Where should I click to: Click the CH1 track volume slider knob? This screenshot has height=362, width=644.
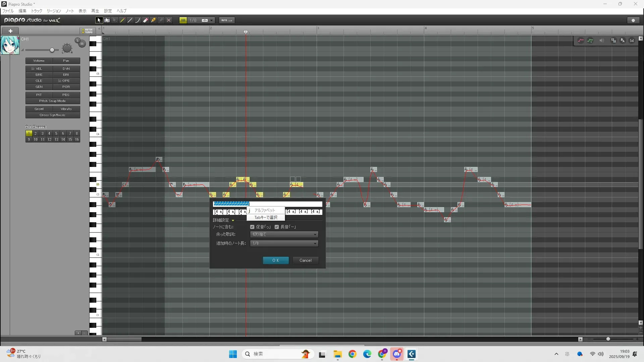click(x=52, y=50)
